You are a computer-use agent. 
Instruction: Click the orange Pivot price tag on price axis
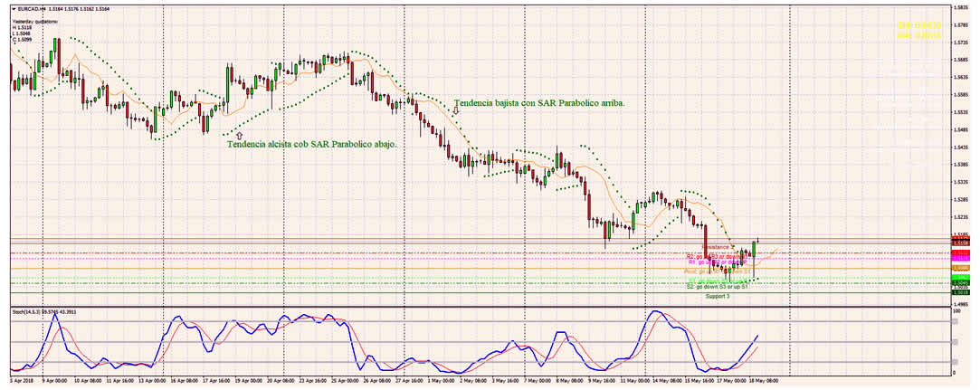[x=961, y=267]
